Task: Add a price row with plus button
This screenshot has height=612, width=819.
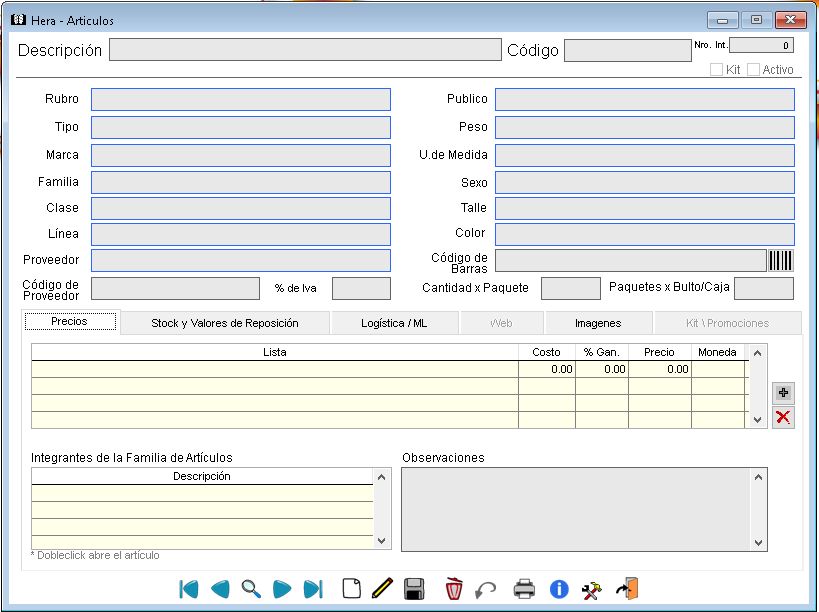Action: coord(783,393)
